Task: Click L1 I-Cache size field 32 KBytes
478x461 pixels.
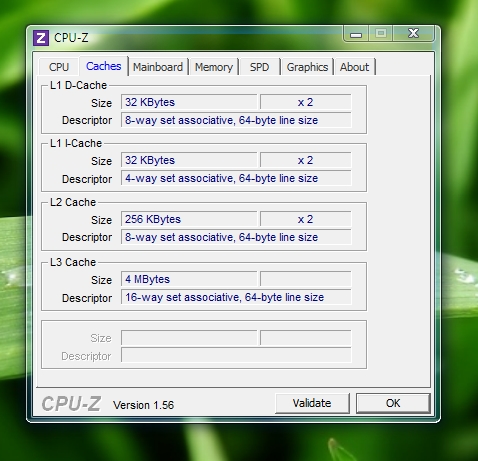Action: click(x=189, y=160)
